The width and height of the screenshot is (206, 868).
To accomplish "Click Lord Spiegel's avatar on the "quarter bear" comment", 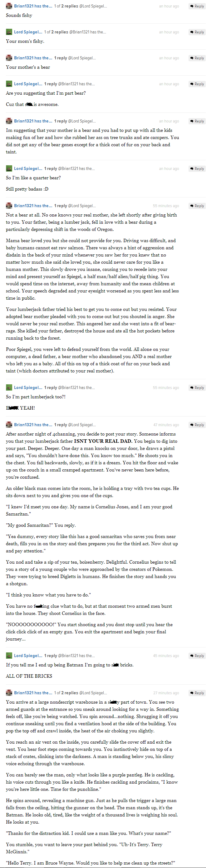I will [9, 168].
